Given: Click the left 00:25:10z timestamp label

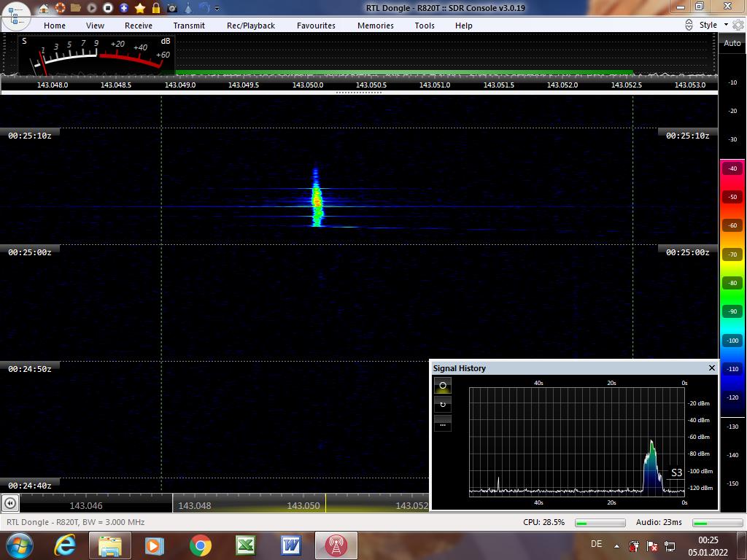Looking at the screenshot, I should tap(29, 136).
